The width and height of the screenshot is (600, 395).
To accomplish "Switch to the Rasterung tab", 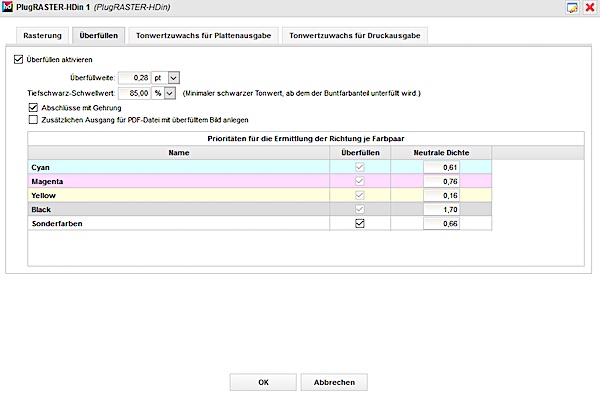I will pos(42,36).
